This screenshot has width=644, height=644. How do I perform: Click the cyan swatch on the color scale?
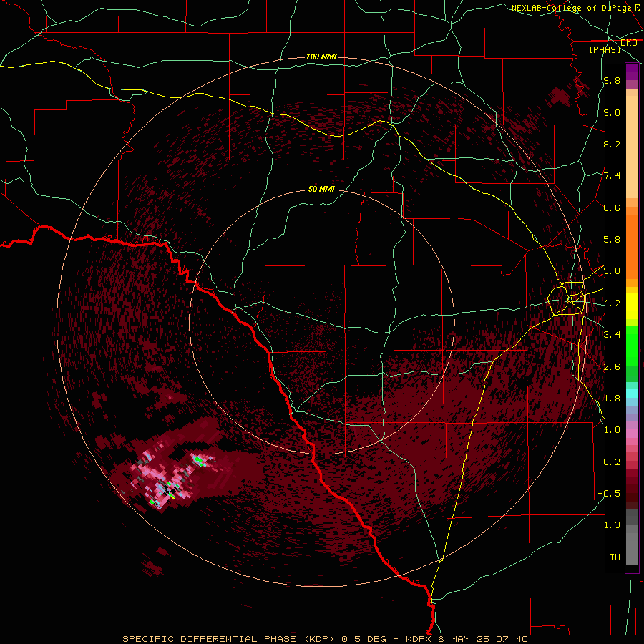(632, 394)
